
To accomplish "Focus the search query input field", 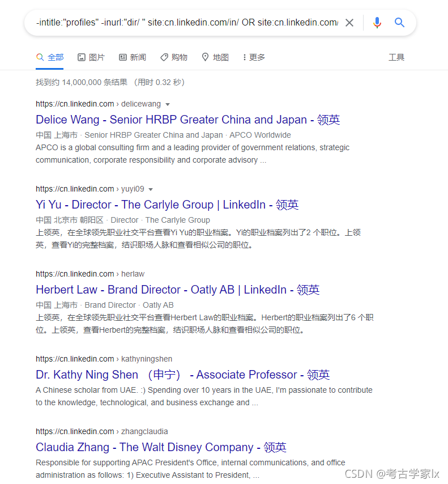I will [187, 23].
